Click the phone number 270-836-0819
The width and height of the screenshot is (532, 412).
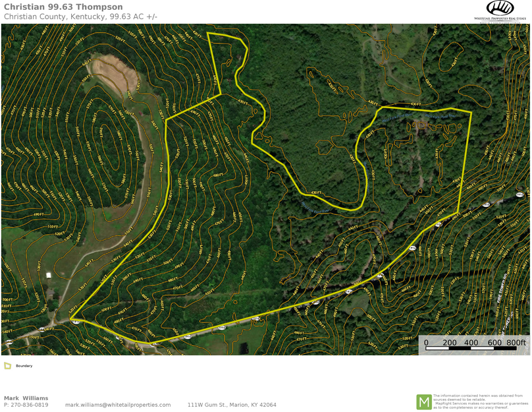point(30,405)
